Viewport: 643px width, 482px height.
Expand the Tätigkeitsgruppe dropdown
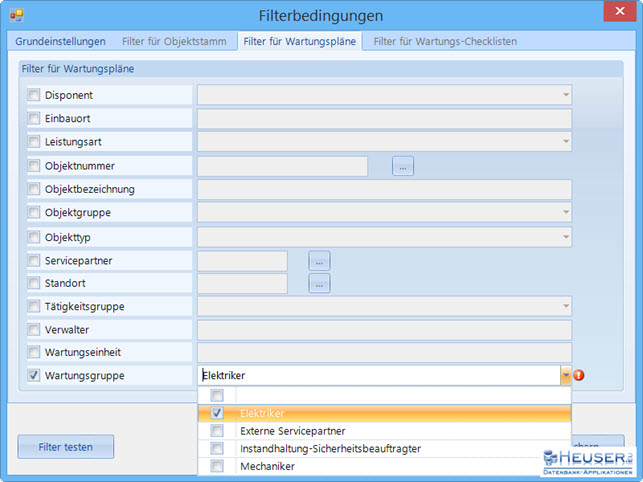(565, 307)
